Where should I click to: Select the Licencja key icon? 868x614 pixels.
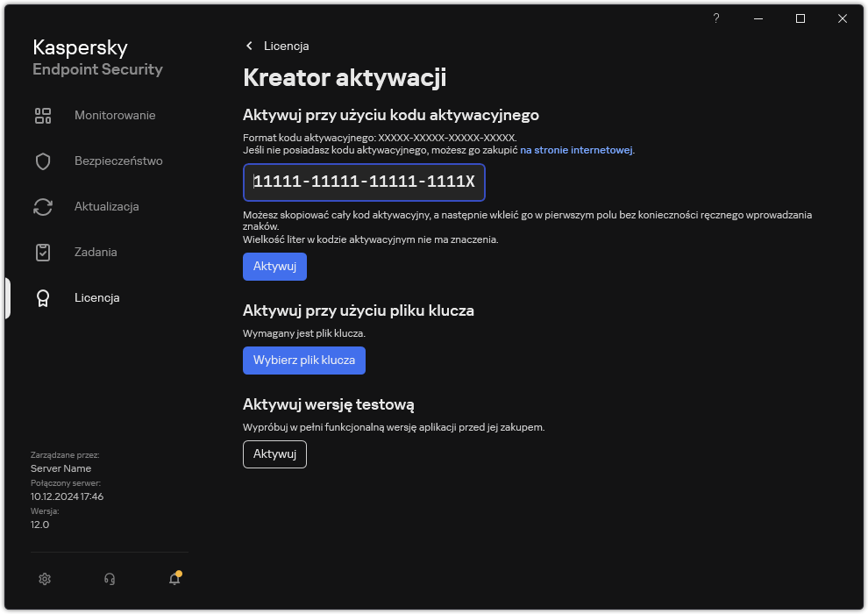click(43, 297)
